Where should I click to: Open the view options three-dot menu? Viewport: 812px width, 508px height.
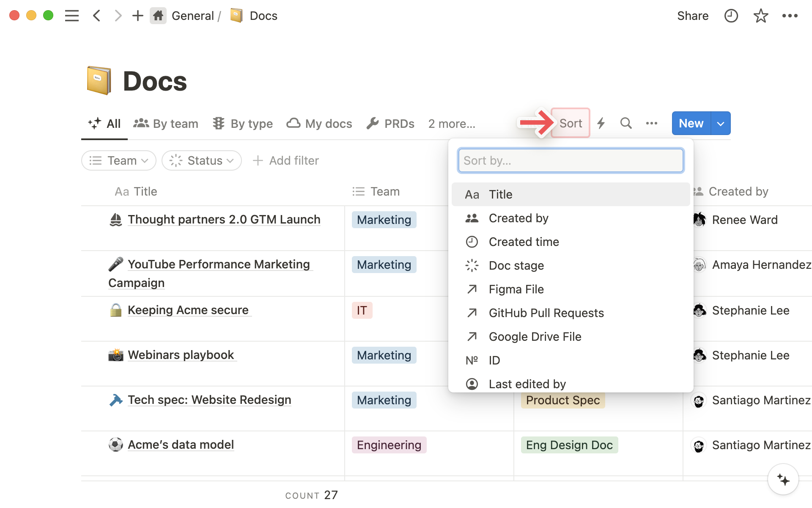tap(651, 124)
